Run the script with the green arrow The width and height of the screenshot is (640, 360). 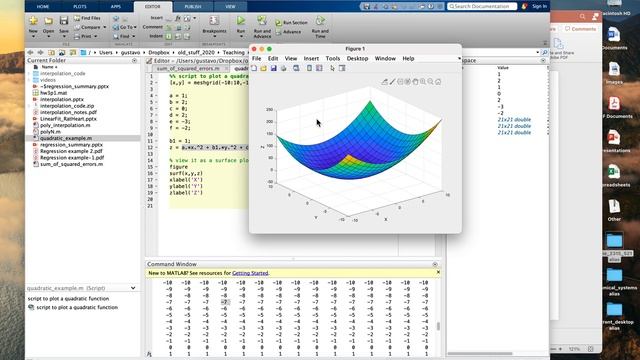(241, 20)
